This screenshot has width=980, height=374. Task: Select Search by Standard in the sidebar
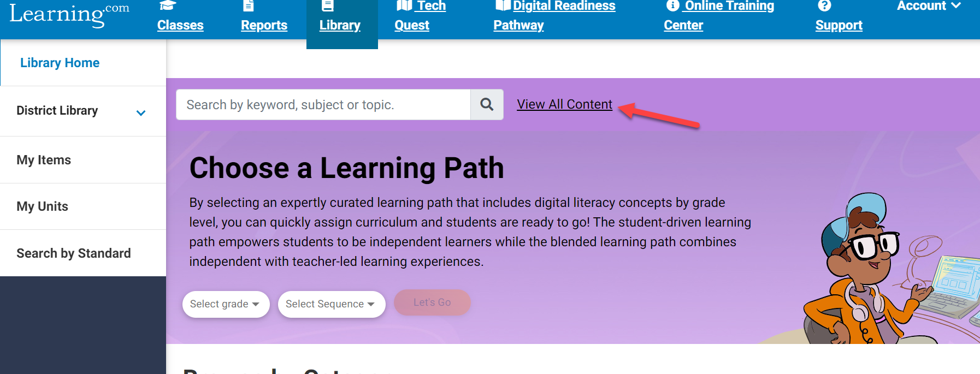pos(73,253)
